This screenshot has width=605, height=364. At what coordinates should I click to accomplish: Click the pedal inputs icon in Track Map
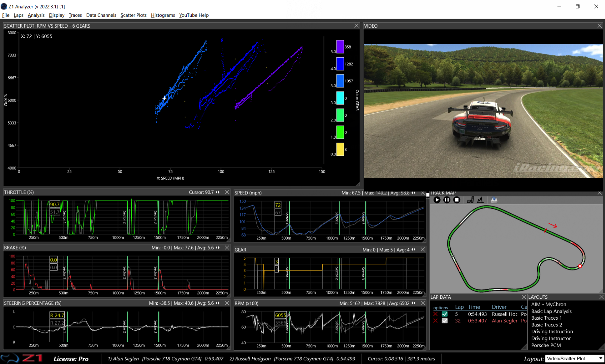click(x=470, y=200)
